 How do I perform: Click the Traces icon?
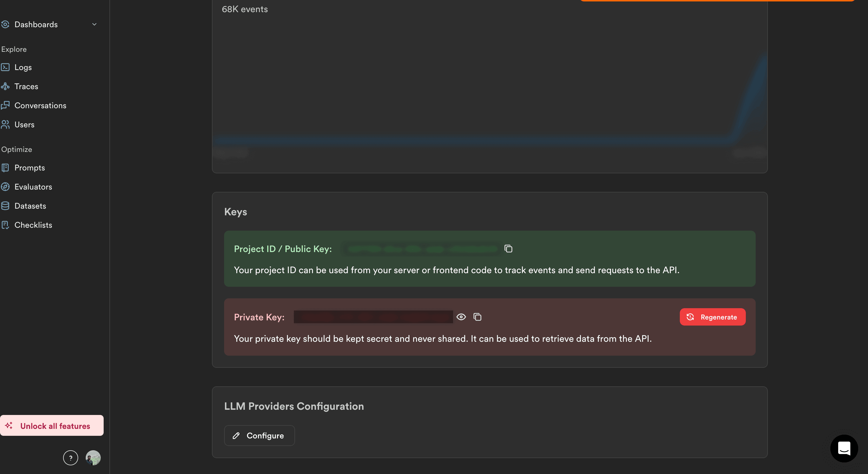[5, 86]
